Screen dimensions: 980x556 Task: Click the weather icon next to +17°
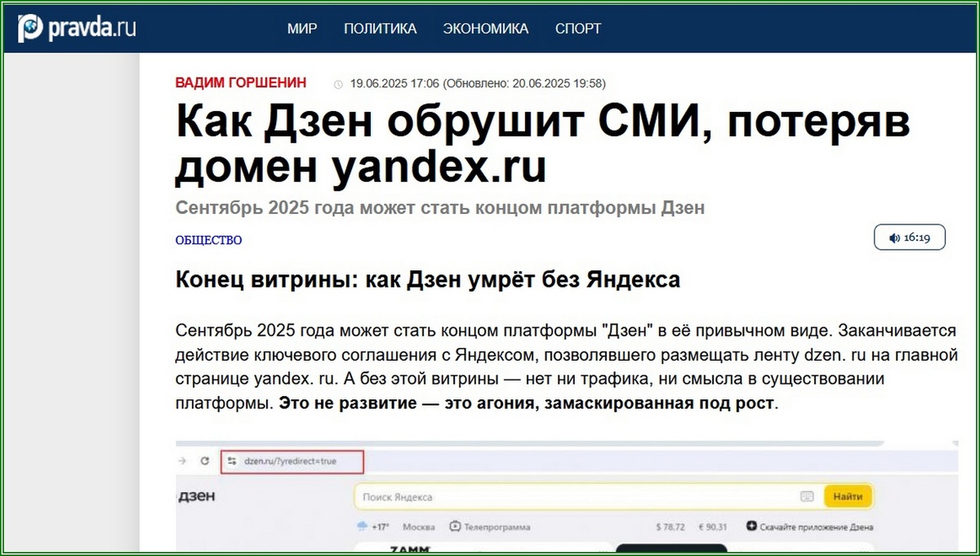click(x=363, y=526)
